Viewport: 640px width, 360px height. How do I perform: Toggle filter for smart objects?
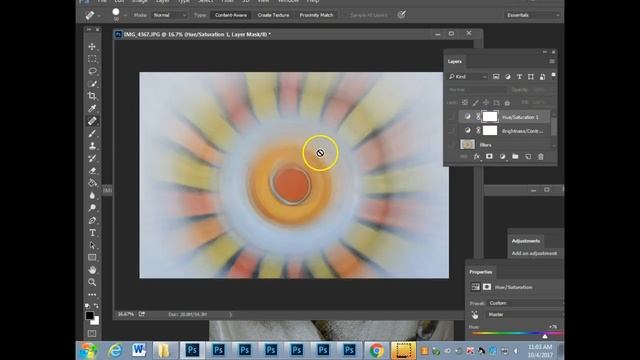542,77
